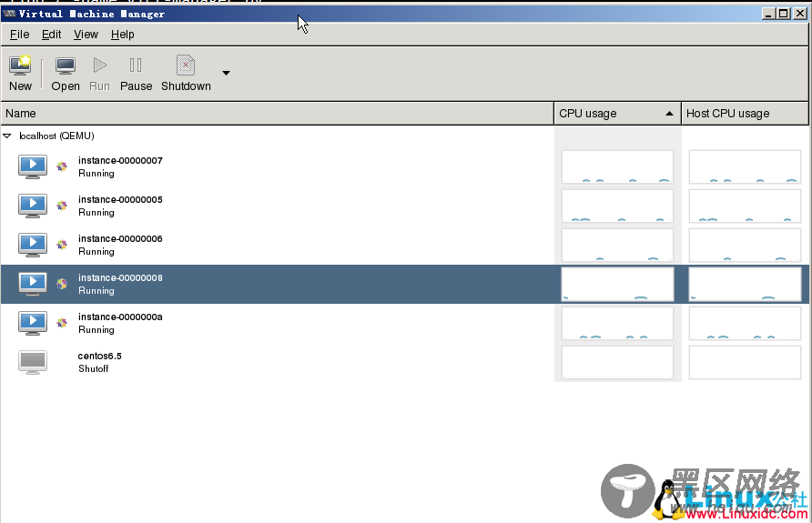Click the Running status under instance-0000000a

click(96, 330)
